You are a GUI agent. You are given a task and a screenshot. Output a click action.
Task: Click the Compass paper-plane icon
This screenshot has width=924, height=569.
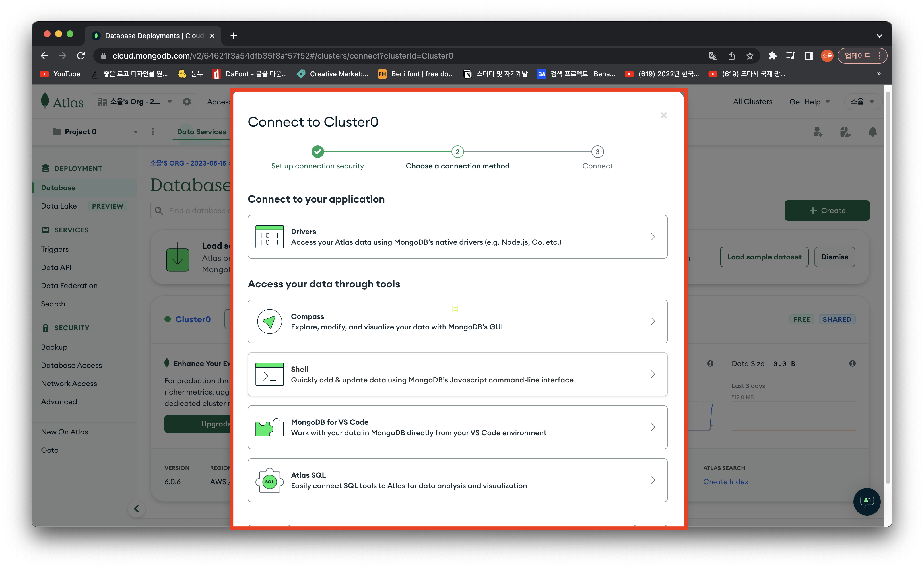269,321
